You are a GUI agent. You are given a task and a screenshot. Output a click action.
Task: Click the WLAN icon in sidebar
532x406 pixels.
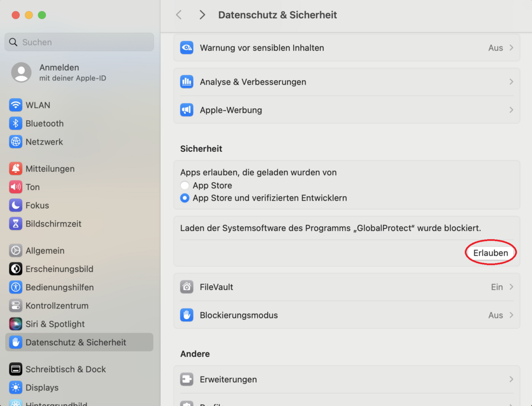point(16,105)
